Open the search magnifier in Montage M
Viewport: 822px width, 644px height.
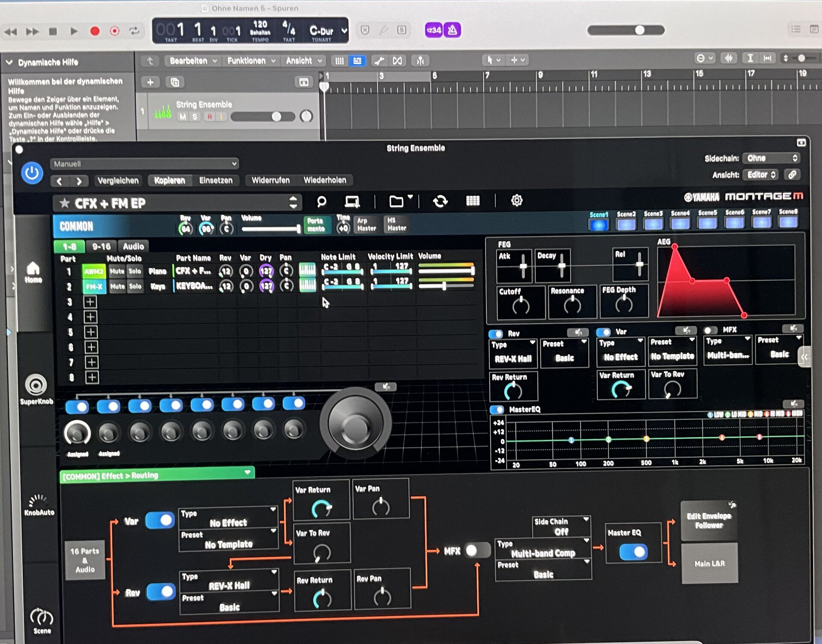pos(322,201)
